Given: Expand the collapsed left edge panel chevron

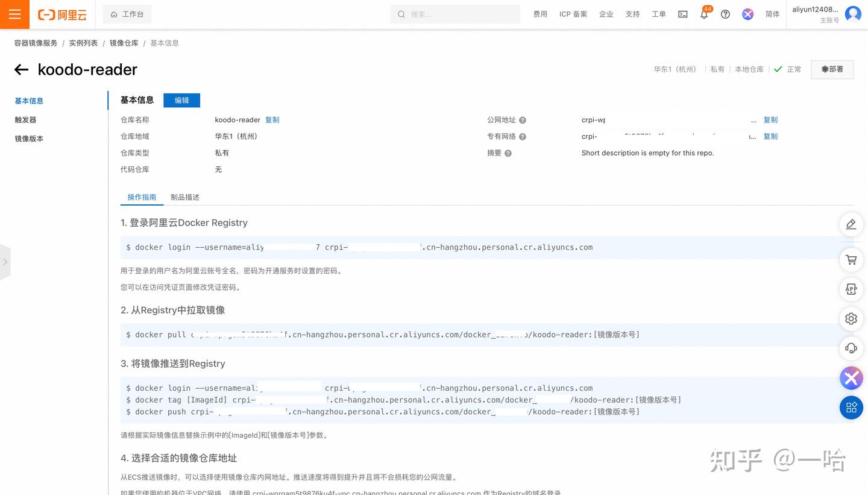Looking at the screenshot, I should pos(6,262).
